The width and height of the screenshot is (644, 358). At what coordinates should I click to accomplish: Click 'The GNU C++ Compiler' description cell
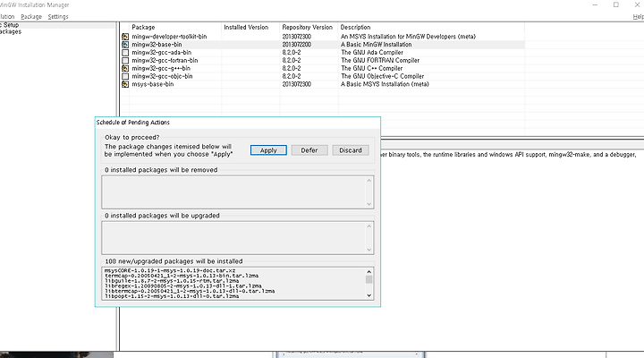[x=372, y=68]
